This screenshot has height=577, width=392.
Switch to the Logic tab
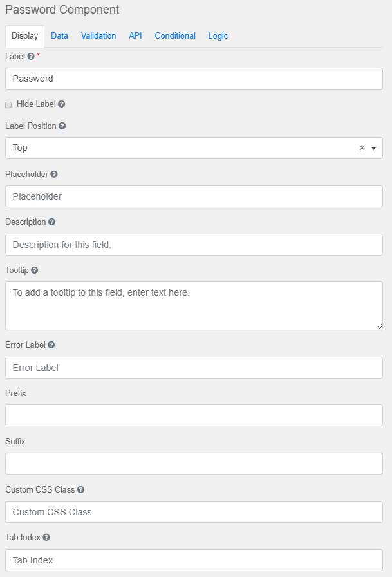(x=218, y=36)
